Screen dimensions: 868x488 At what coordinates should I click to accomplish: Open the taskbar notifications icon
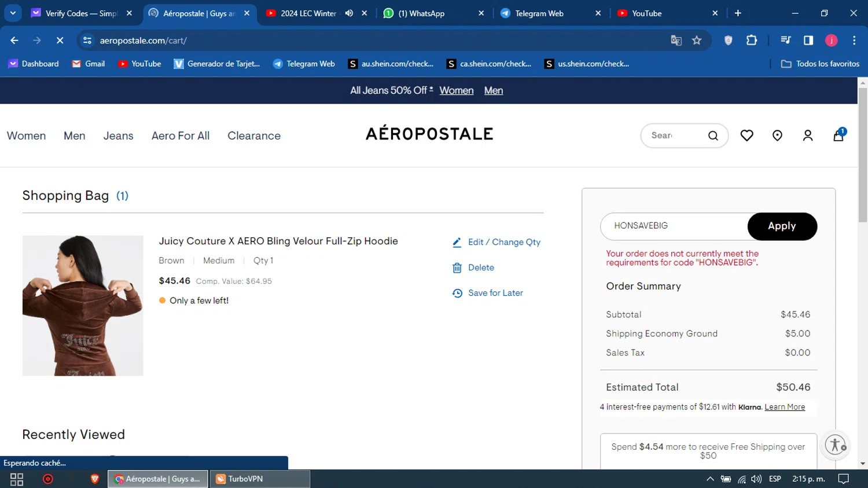844,479
